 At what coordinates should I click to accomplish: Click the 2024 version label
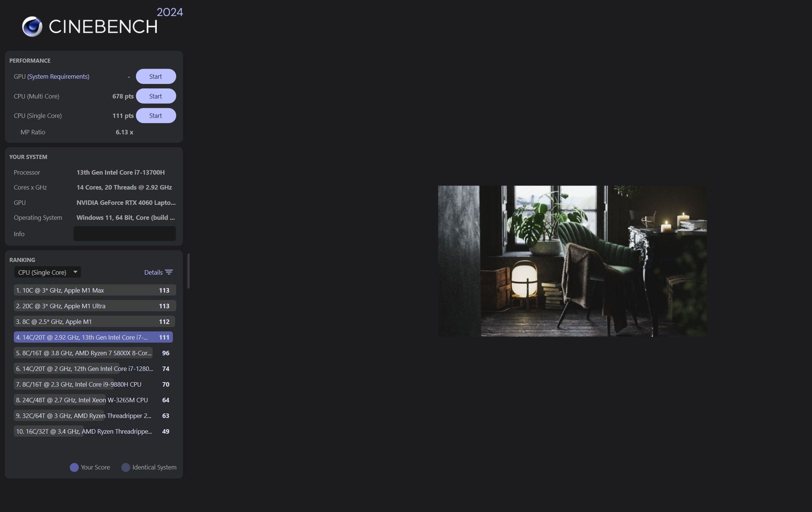pos(170,12)
